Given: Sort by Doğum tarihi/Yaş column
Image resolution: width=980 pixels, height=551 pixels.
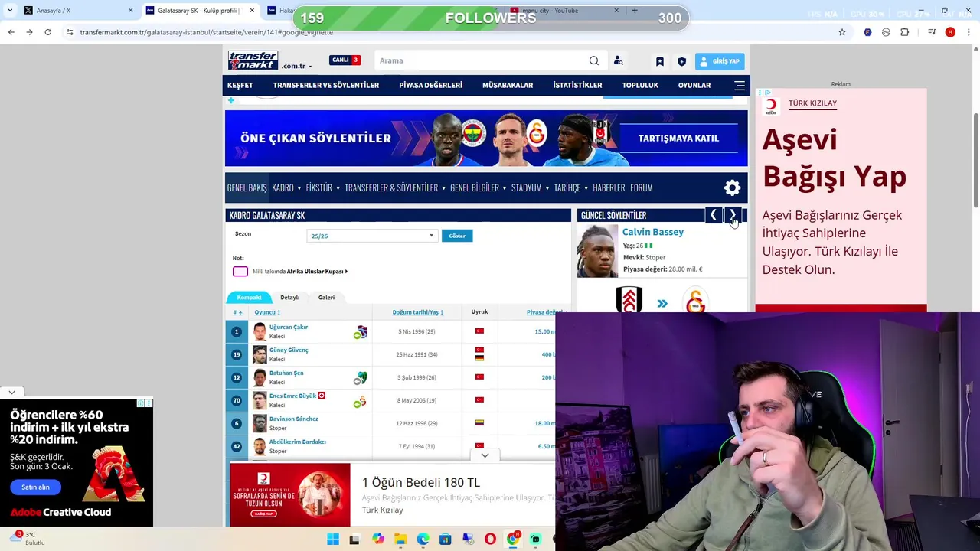Looking at the screenshot, I should (418, 312).
